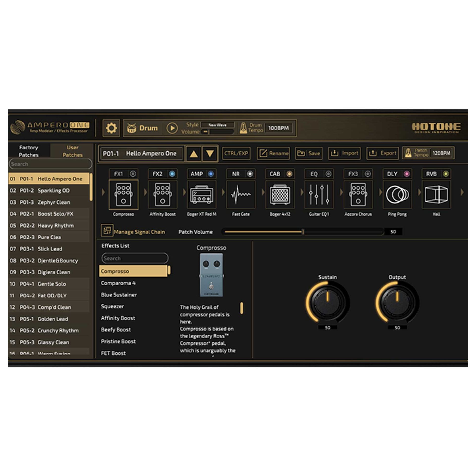Click the Manage Signal Chain icon
Image resolution: width=476 pixels, height=476 pixels.
pyautogui.click(x=107, y=230)
